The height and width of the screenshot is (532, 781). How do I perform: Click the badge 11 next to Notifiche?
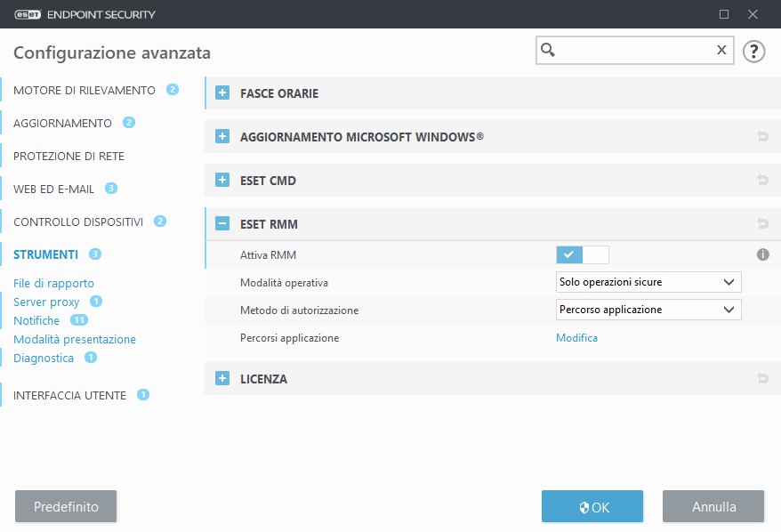(79, 319)
